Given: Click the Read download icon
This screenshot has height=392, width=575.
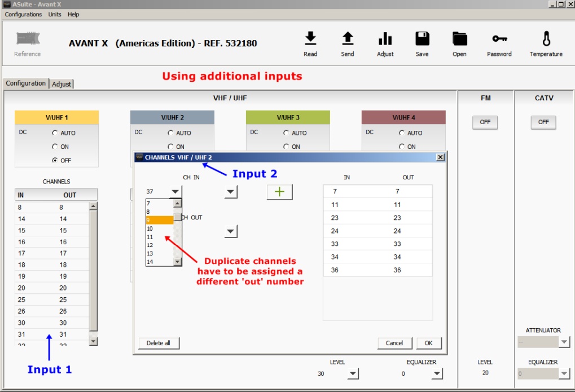Looking at the screenshot, I should click(x=310, y=38).
